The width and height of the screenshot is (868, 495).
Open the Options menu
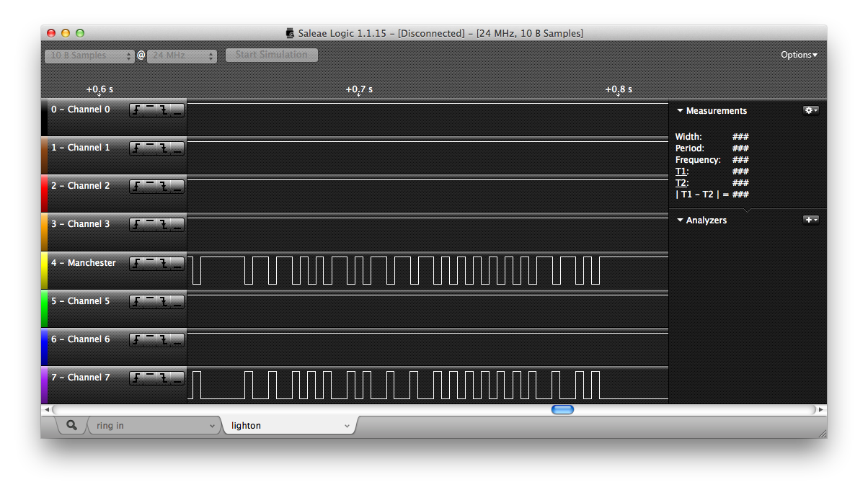(x=800, y=55)
